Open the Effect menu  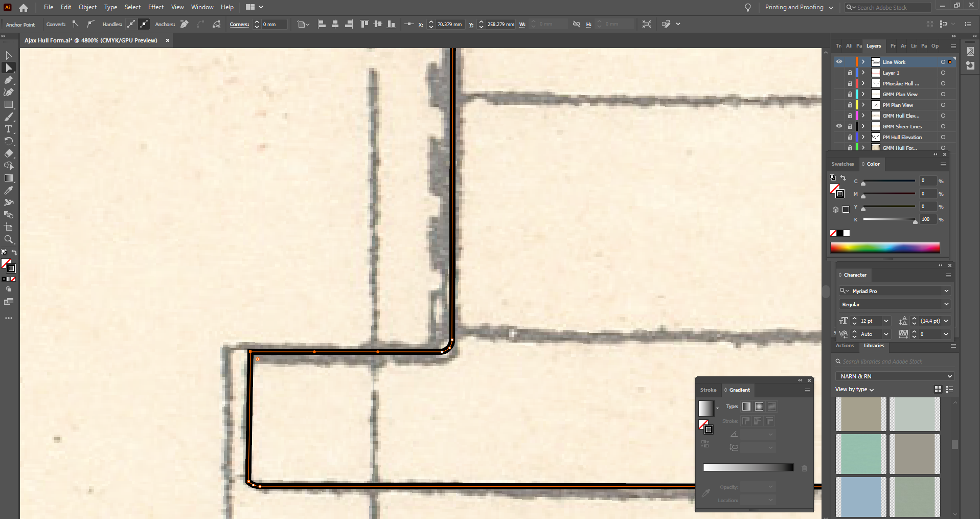156,7
